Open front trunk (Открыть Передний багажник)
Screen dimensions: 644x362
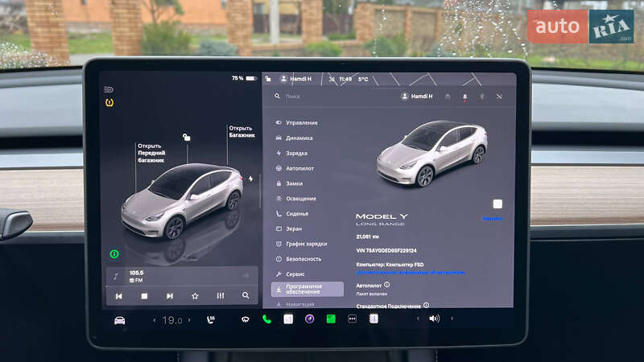[151, 153]
